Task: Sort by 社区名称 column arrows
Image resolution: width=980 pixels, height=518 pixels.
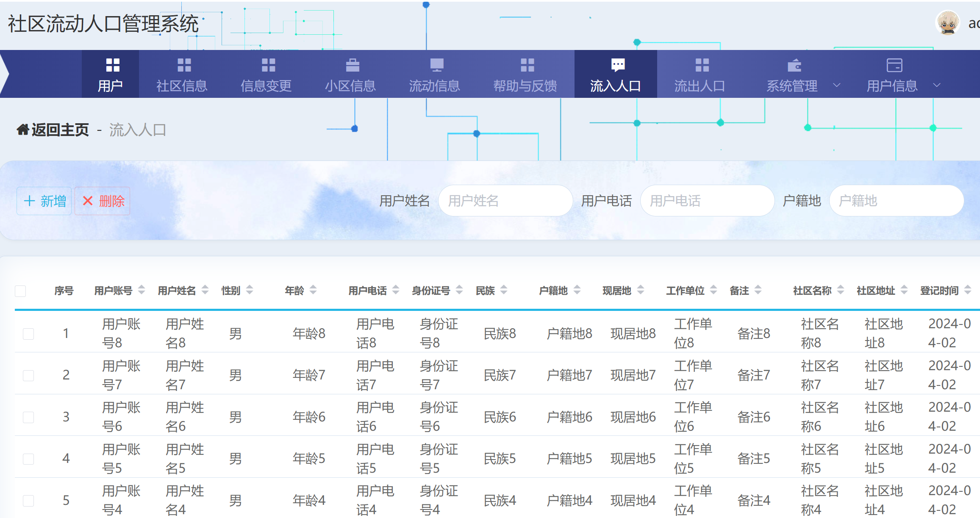Action: coord(841,290)
